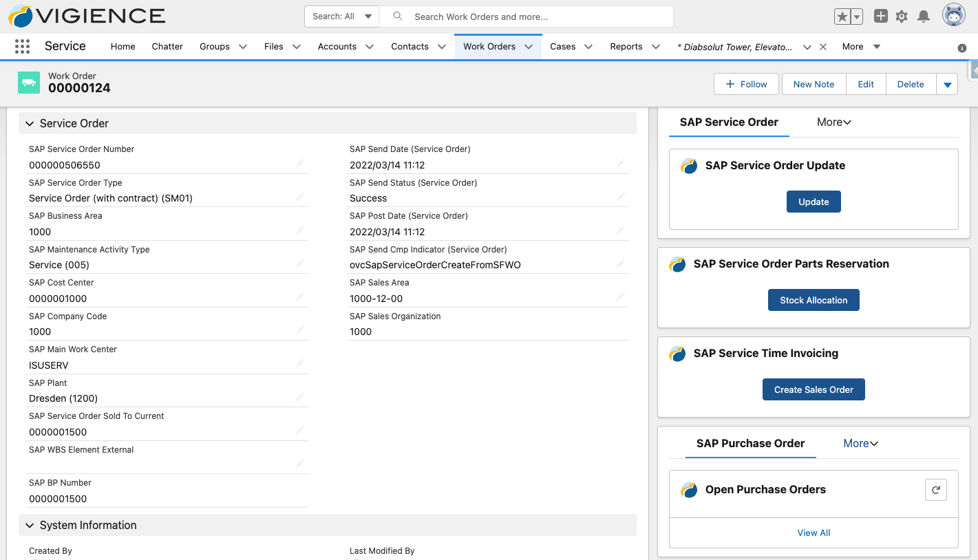
Task: Click the Vigience logo
Action: coord(87,16)
